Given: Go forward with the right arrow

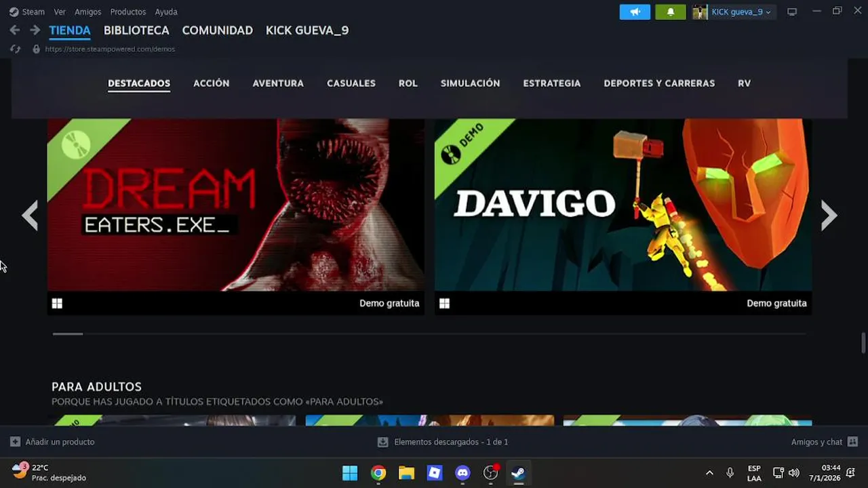Looking at the screenshot, I should pyautogui.click(x=35, y=30).
